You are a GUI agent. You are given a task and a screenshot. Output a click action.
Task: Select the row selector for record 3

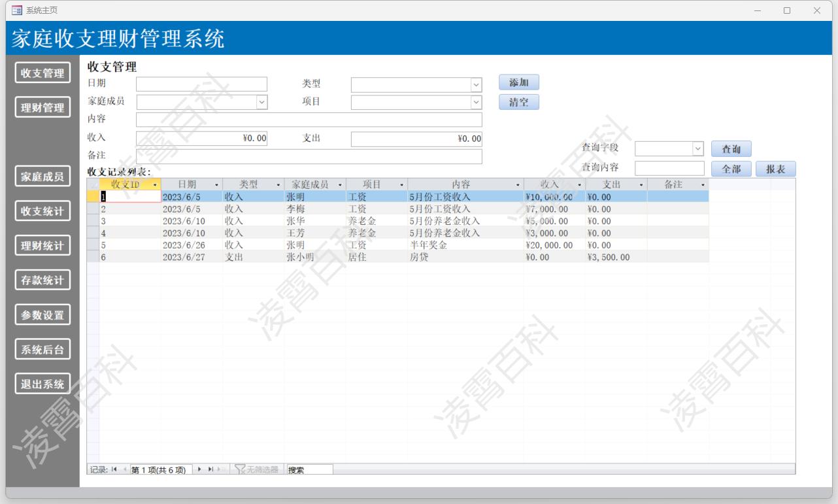92,222
